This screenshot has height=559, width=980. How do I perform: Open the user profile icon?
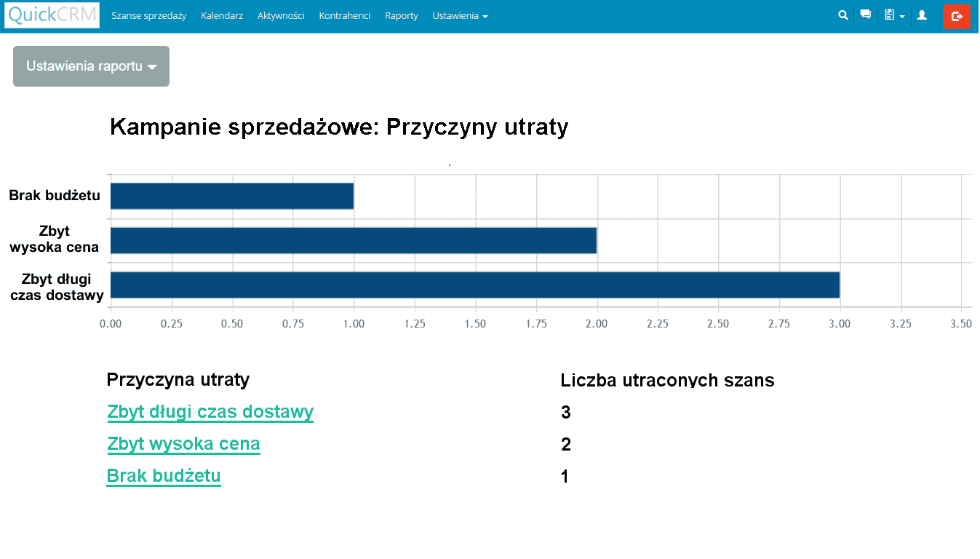click(922, 15)
